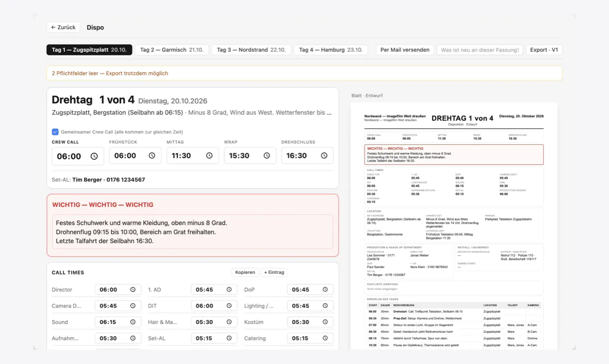The height and width of the screenshot is (364, 609).
Task: Click the clock icon in Frühstück field
Action: 152,156
